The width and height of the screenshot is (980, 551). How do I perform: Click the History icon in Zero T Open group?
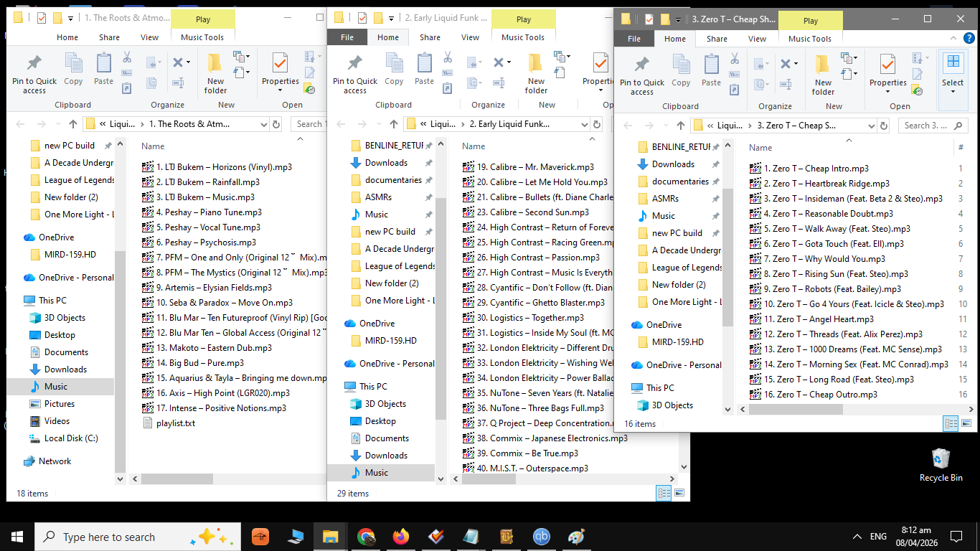[x=917, y=90]
